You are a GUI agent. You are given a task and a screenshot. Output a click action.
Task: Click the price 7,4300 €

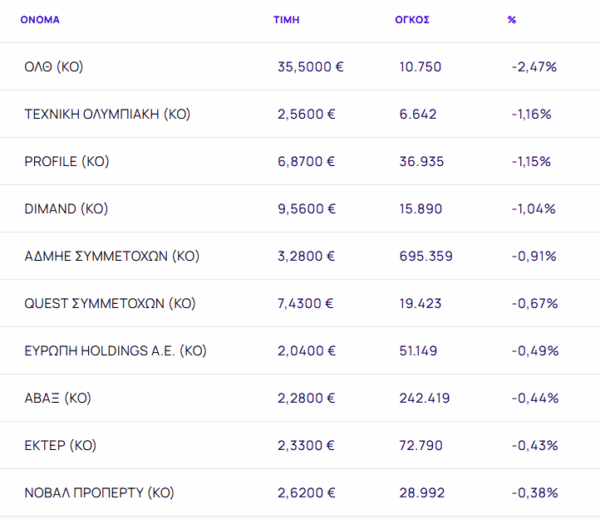[x=305, y=304]
